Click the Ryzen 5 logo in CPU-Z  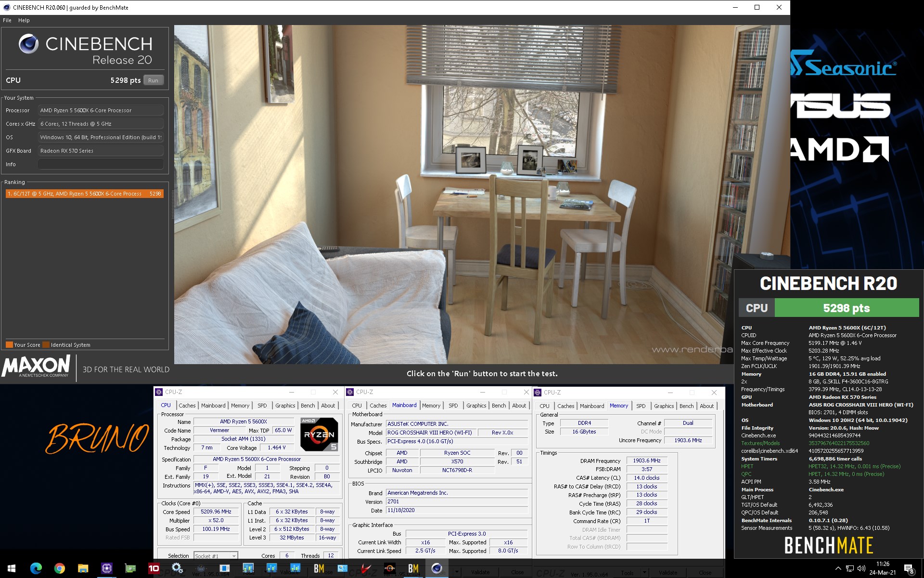(x=319, y=434)
